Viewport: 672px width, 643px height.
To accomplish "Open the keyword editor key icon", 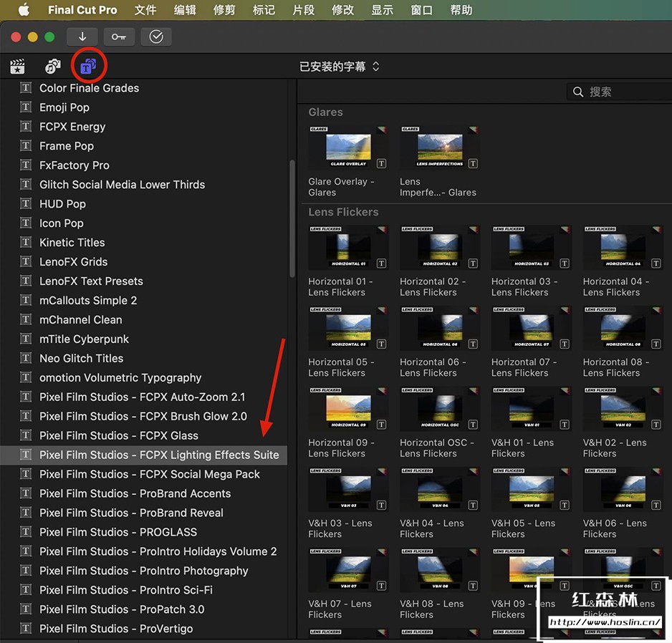I will [119, 37].
